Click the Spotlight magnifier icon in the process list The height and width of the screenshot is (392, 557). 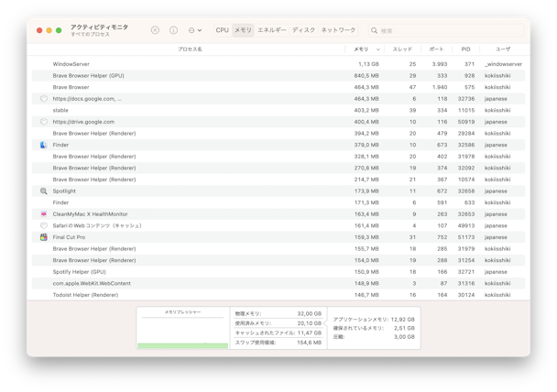tap(43, 191)
